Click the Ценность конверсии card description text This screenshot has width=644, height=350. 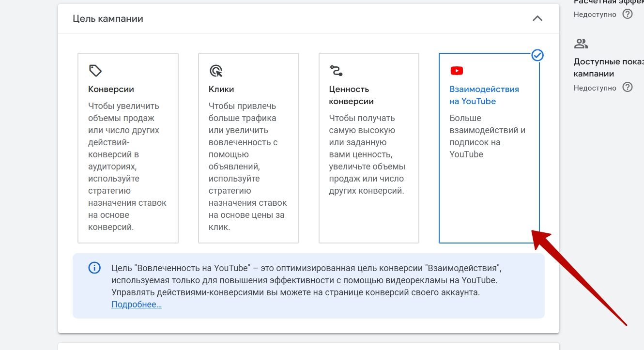(367, 154)
